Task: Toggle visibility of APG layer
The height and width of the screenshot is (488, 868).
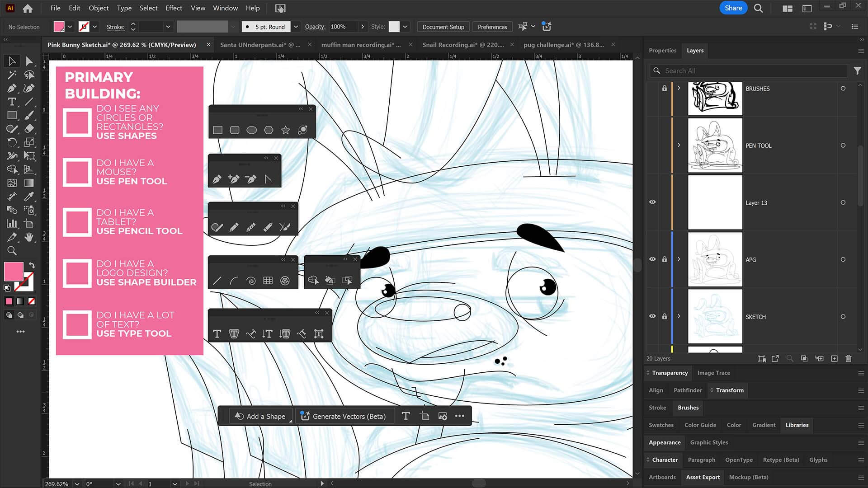Action: click(x=652, y=259)
